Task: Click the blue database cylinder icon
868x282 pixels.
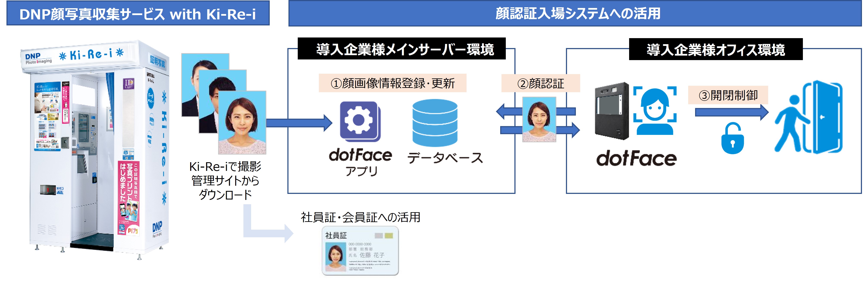Action: point(435,123)
